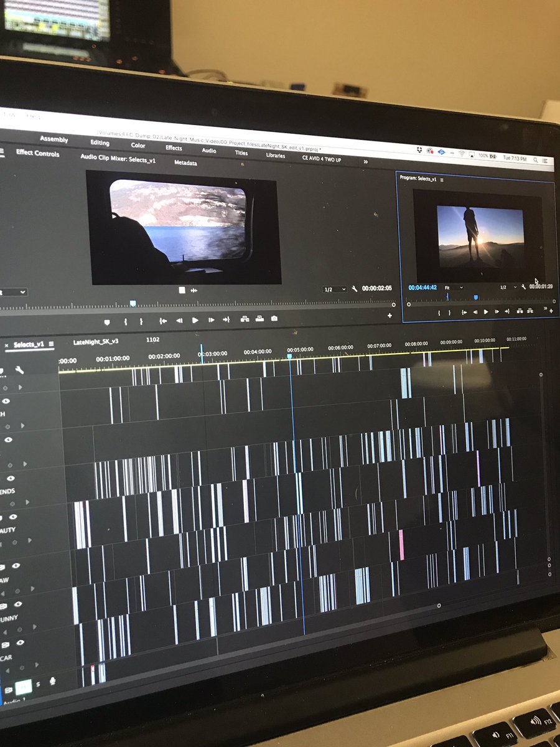
Task: Toggle Solo (S) on Audio 1 track
Action: [x=38, y=684]
